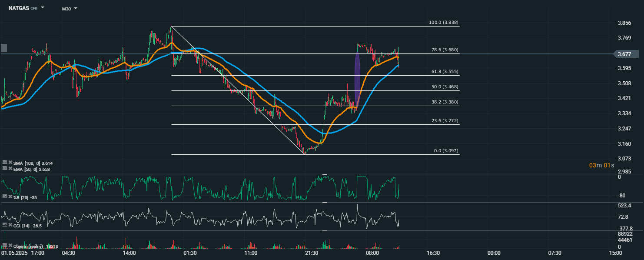Open settings for the EMA indicator
Viewport: 644px width, 260px height.
5,169
